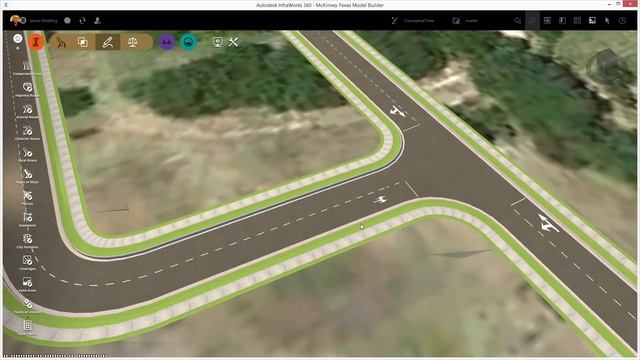Open the Style Palette
The height and width of the screenshot is (360, 640).
(x=27, y=328)
